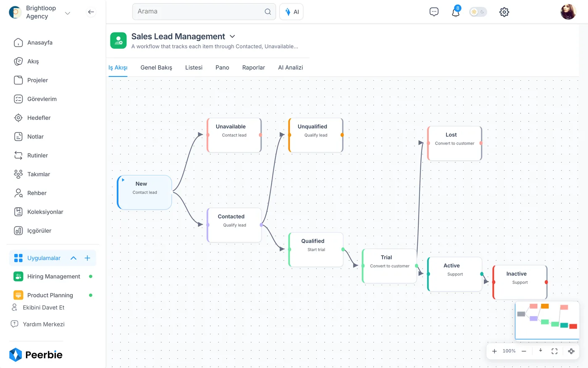The width and height of the screenshot is (588, 368).
Task: Open the Pano tab
Action: point(222,67)
